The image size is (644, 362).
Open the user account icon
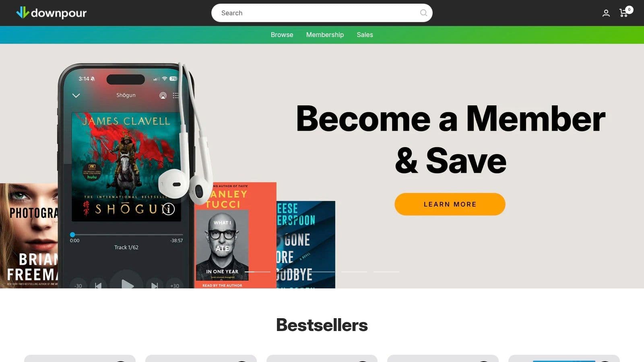606,13
